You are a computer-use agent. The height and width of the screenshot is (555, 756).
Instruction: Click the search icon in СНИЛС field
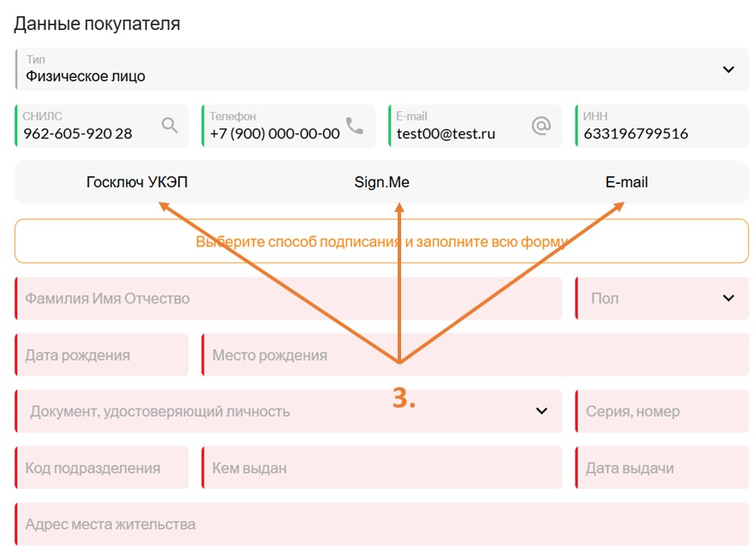pyautogui.click(x=169, y=126)
